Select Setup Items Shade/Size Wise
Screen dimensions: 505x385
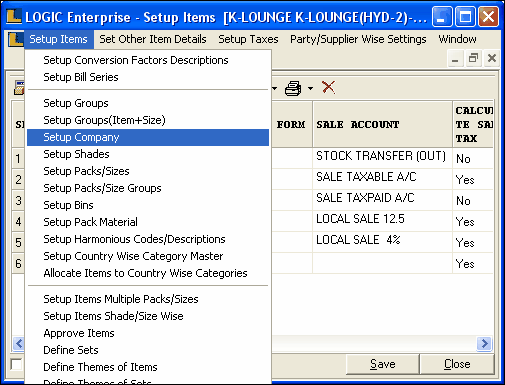pyautogui.click(x=148, y=316)
